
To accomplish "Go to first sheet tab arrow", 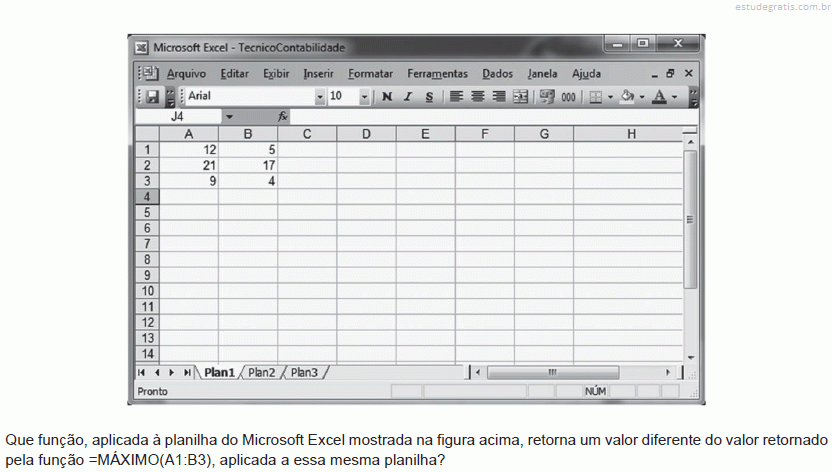I will click(141, 373).
